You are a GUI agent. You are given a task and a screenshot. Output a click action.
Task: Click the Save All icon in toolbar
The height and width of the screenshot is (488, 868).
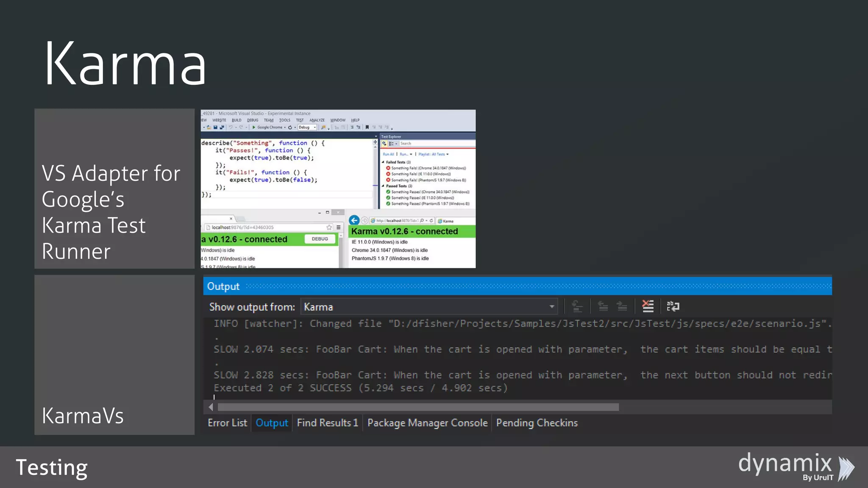222,127
